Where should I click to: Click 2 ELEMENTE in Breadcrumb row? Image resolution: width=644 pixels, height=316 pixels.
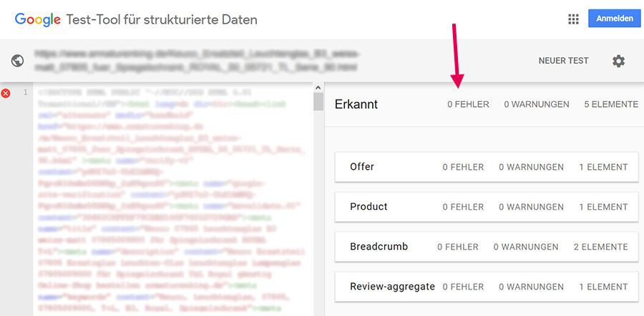click(600, 247)
